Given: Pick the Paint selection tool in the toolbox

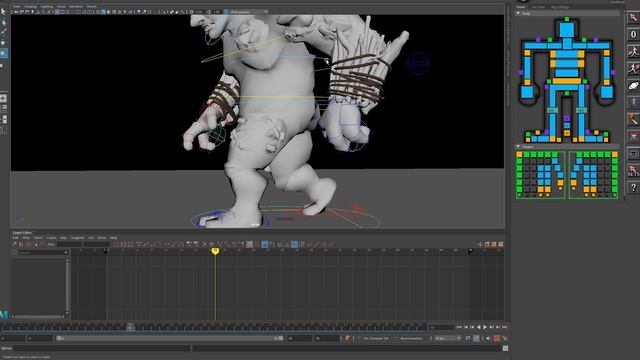Looking at the screenshot, I should [x=3, y=32].
